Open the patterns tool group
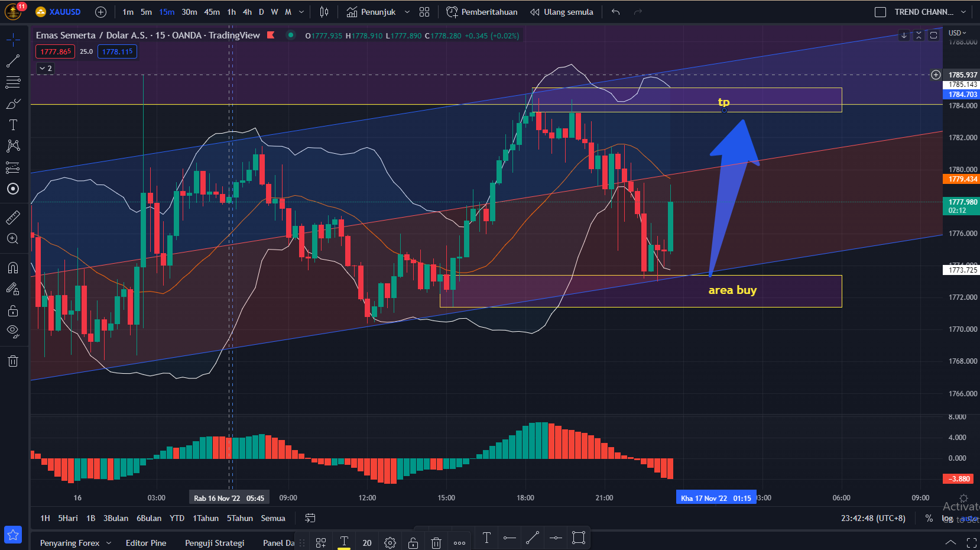The width and height of the screenshot is (980, 550). coord(13,146)
